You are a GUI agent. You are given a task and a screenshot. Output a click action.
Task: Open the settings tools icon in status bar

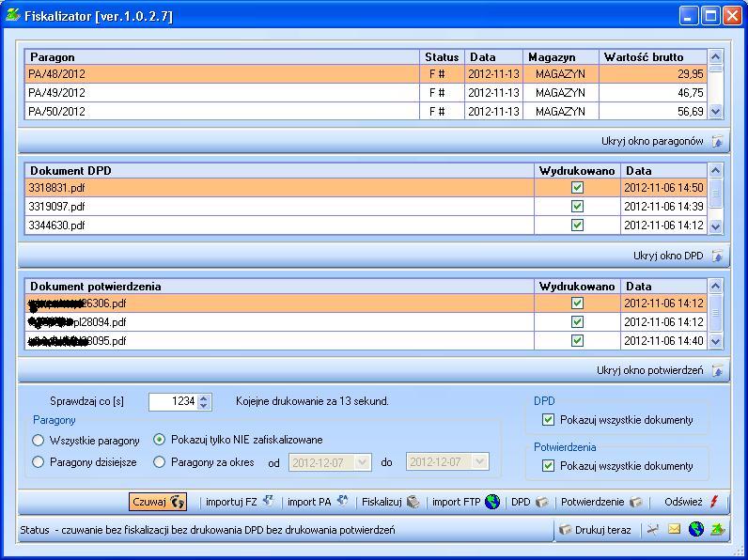point(652,530)
